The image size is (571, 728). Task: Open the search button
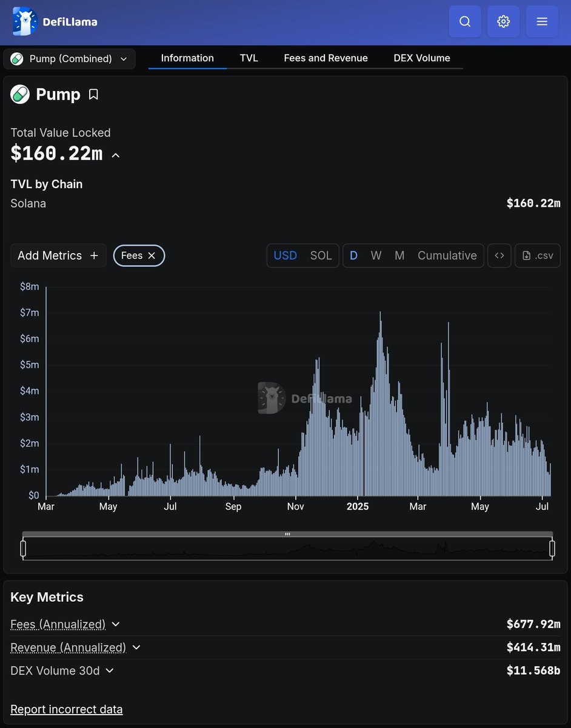point(465,22)
